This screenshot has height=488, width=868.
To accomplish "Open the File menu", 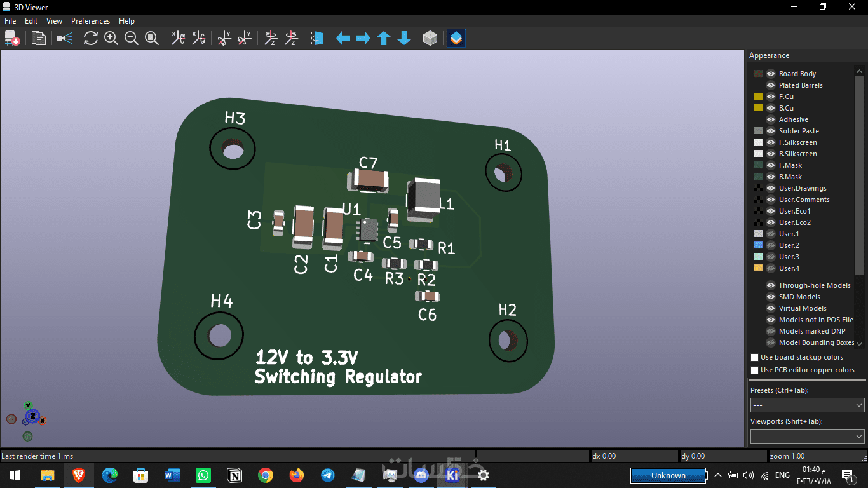I will tap(10, 21).
